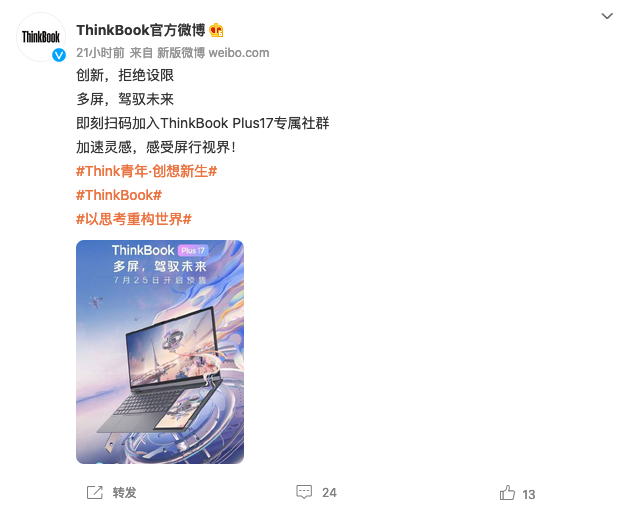Open the 21小时前 post timestamp
Viewport: 621px width, 510px height.
pyautogui.click(x=100, y=53)
